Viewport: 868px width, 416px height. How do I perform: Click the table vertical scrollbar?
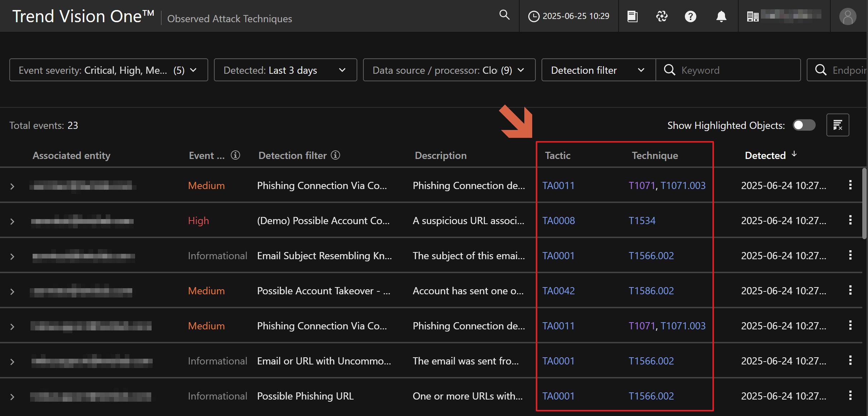click(x=864, y=204)
